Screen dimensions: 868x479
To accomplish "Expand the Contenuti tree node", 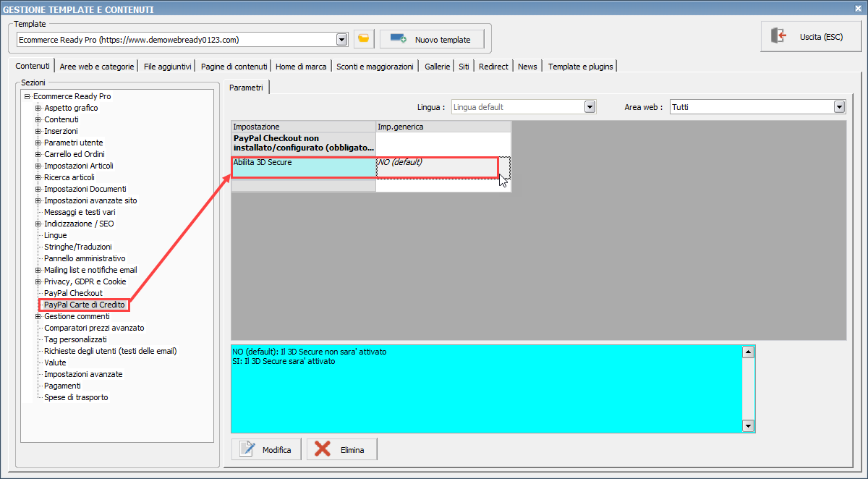I will 38,119.
